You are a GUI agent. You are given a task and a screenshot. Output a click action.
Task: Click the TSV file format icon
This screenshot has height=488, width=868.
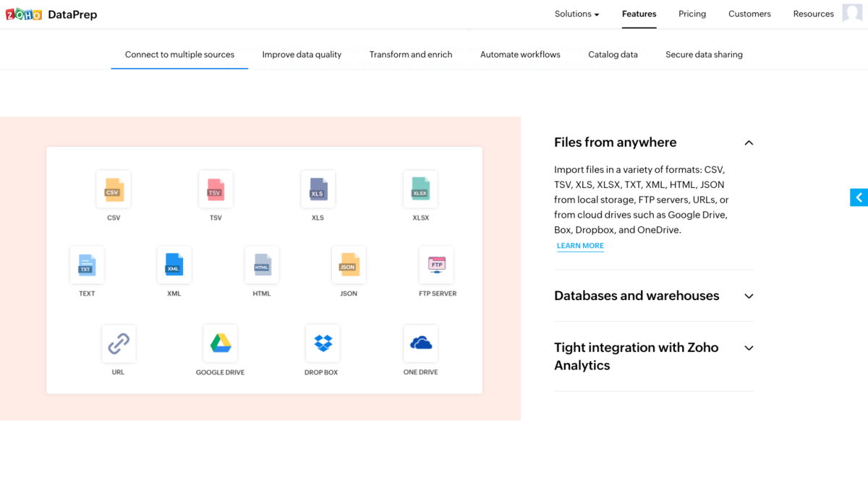pos(216,189)
